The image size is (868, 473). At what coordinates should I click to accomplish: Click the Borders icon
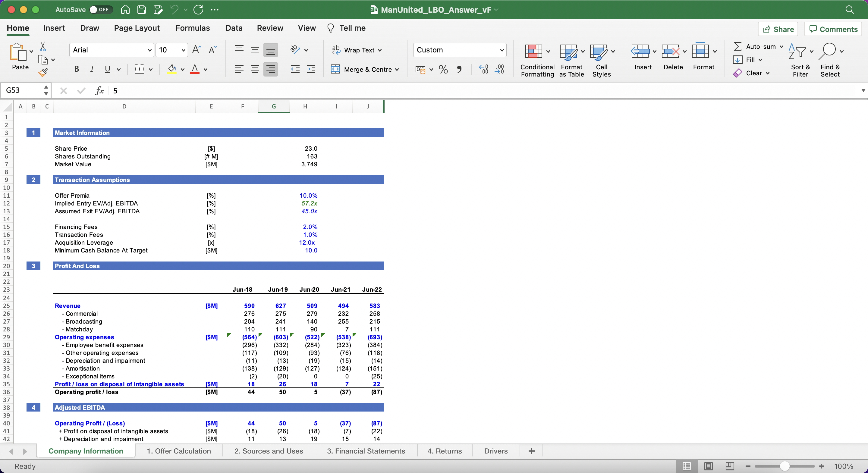[x=139, y=69]
